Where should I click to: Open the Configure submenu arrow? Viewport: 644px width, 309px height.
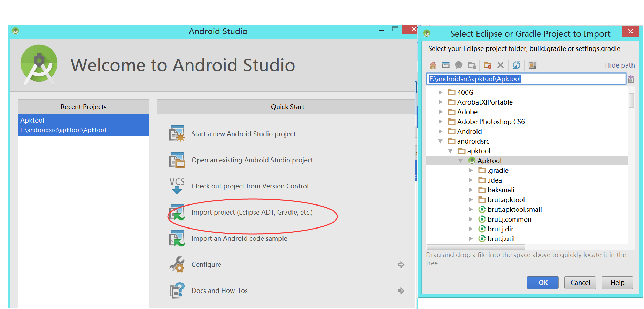pos(401,265)
